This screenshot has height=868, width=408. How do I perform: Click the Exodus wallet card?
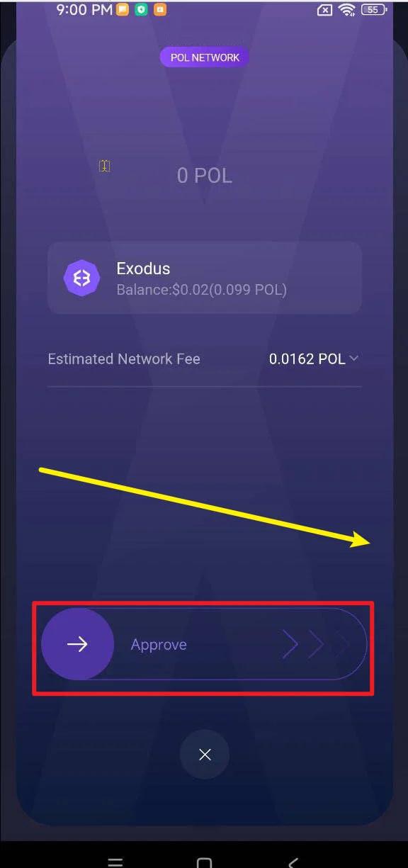tap(205, 278)
